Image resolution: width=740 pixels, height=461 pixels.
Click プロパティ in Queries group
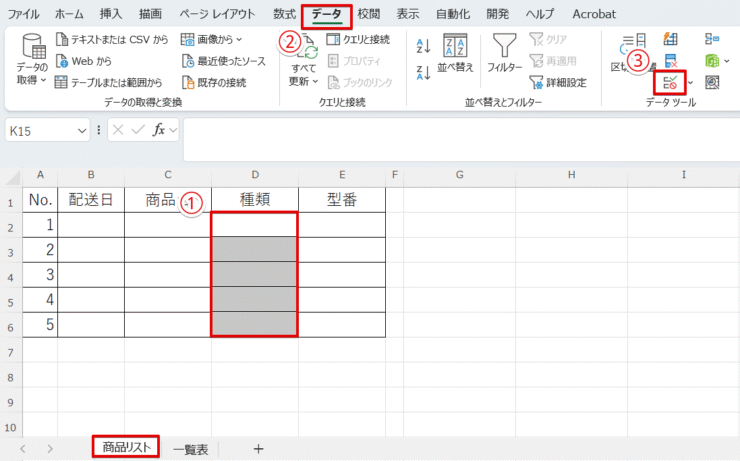[354, 61]
